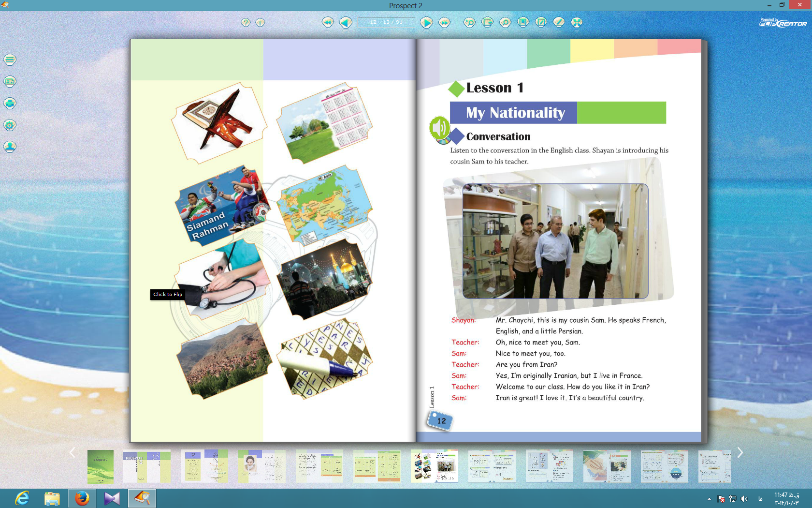Click the Asia map picture
The width and height of the screenshot is (812, 508).
325,206
